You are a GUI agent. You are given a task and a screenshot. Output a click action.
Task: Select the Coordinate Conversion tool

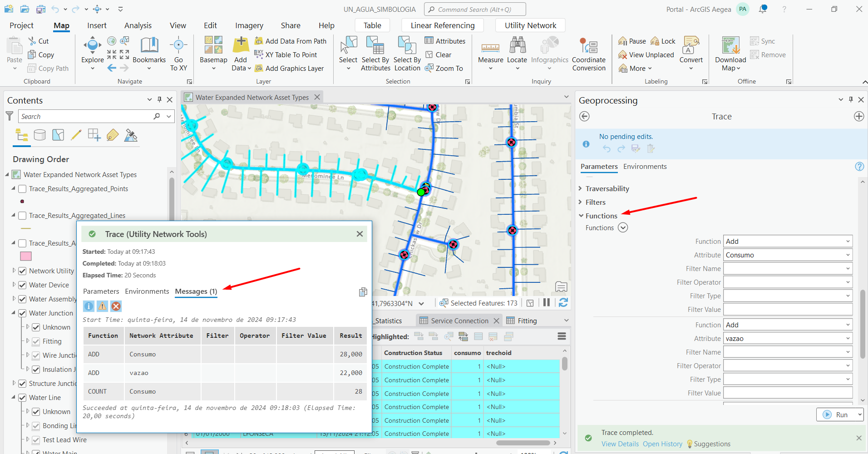point(589,54)
